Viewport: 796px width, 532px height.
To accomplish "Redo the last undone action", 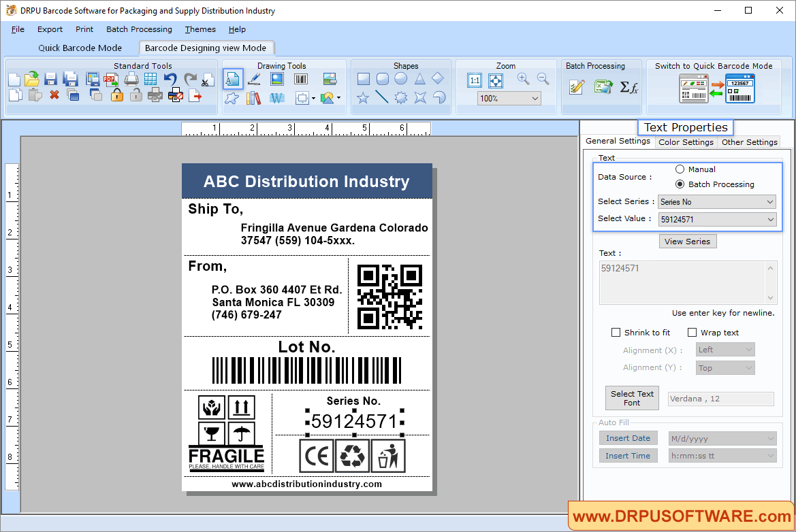I will click(190, 79).
